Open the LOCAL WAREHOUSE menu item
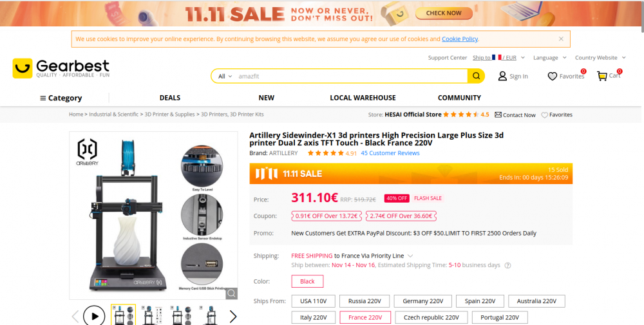This screenshot has width=644, height=325. coord(363,98)
